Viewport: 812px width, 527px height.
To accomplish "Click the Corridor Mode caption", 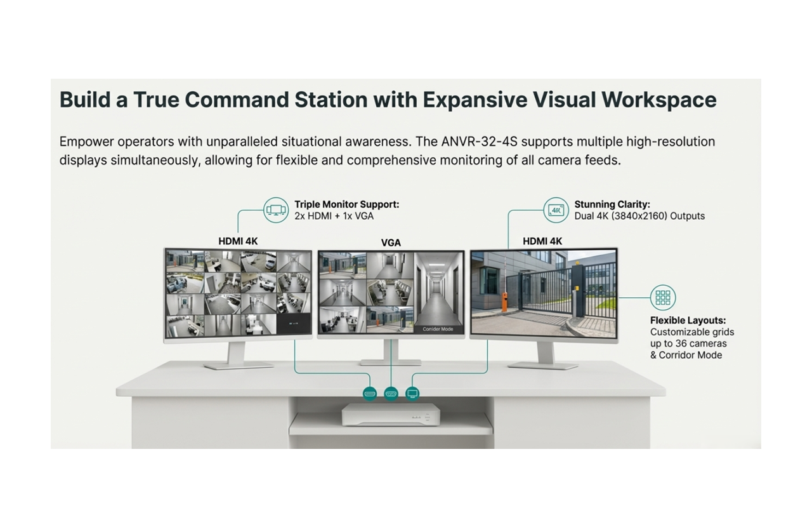I will (438, 329).
